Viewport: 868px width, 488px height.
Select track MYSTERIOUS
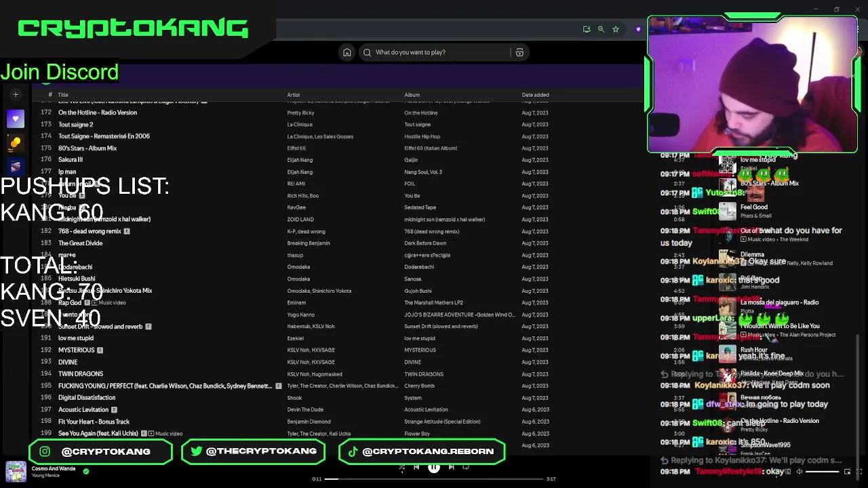coord(77,350)
